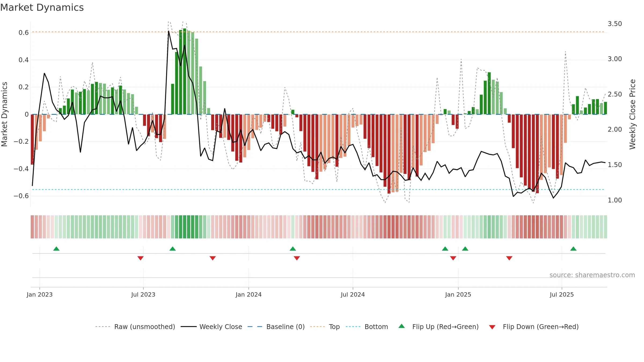This screenshot has width=644, height=362.
Task: Click the −0.4 left axis tick label
Action: coord(21,169)
